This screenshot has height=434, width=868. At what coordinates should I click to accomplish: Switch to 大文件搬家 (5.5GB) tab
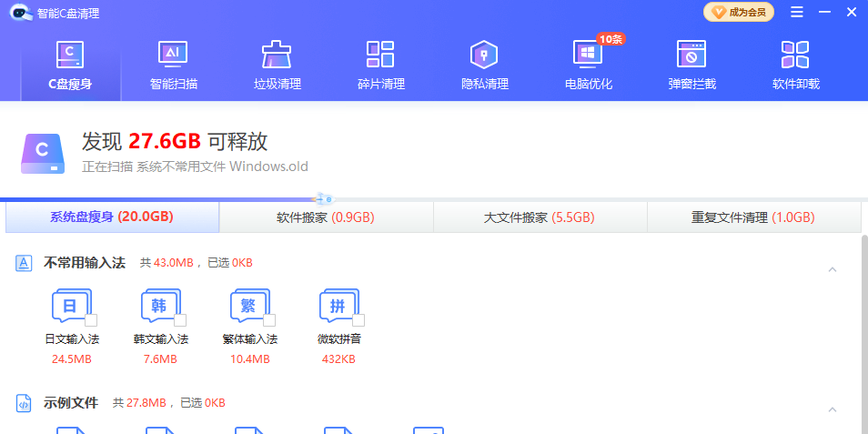click(x=540, y=217)
